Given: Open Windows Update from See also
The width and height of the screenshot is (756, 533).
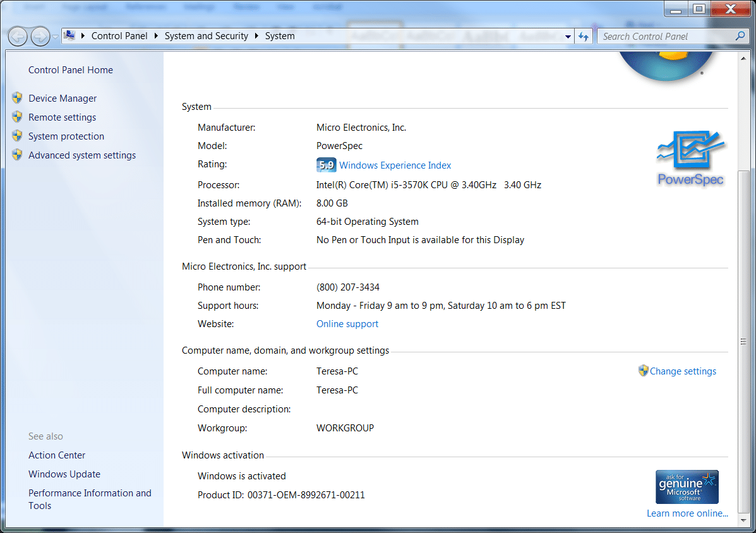Looking at the screenshot, I should (x=64, y=474).
